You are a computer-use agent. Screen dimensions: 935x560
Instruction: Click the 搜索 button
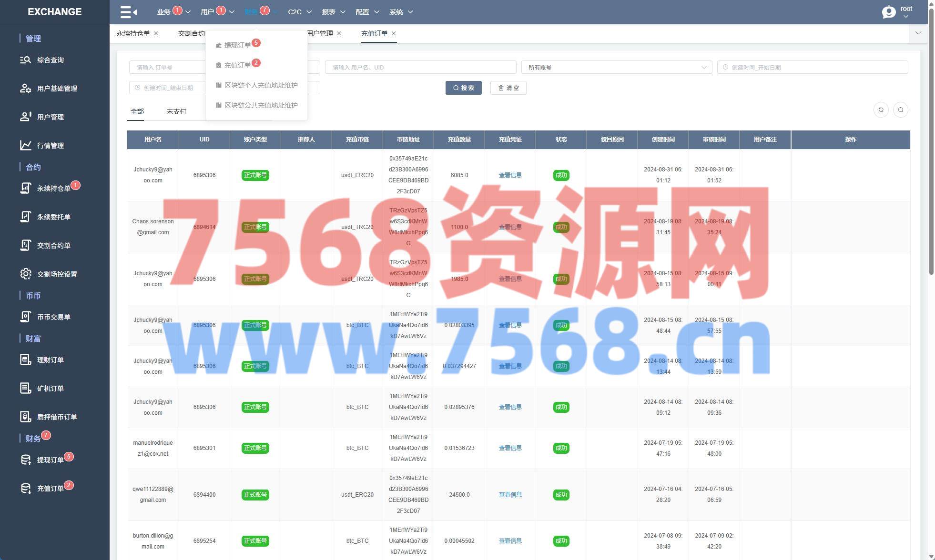pos(463,88)
